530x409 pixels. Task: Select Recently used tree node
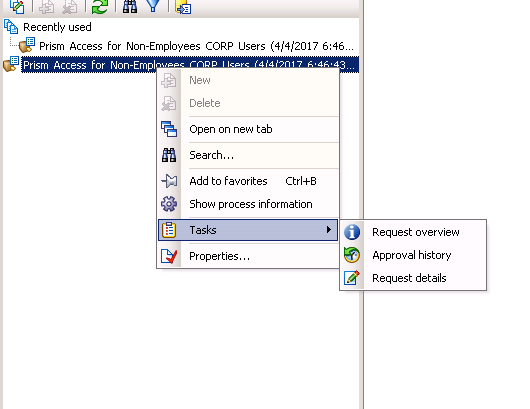point(57,27)
